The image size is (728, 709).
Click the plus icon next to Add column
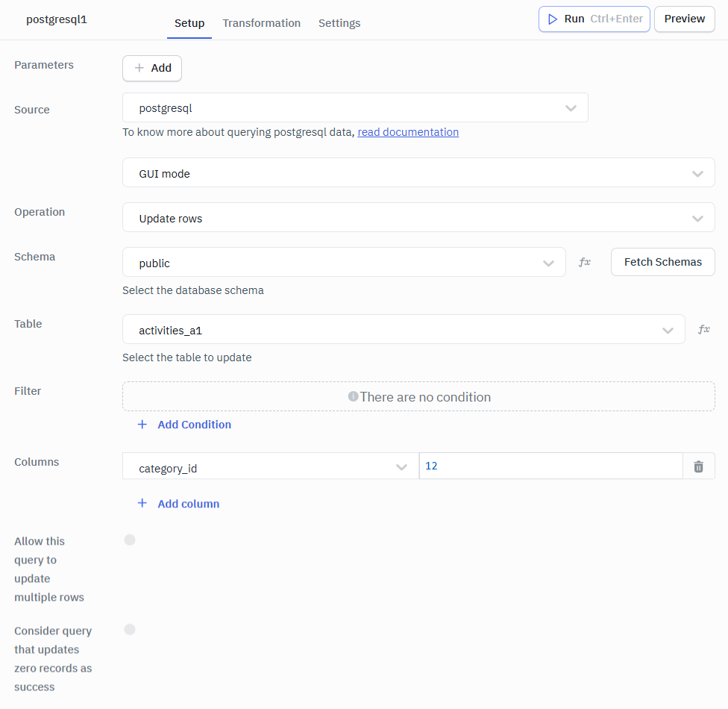point(142,503)
